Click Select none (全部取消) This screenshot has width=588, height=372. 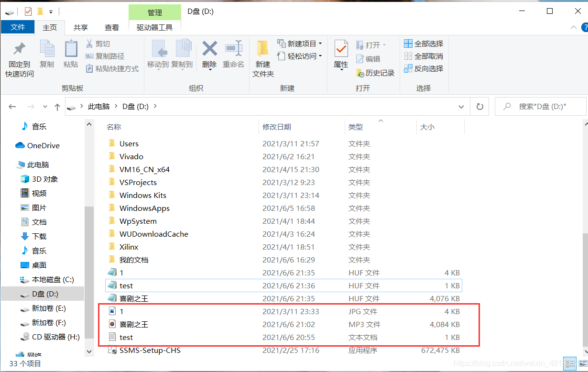424,56
